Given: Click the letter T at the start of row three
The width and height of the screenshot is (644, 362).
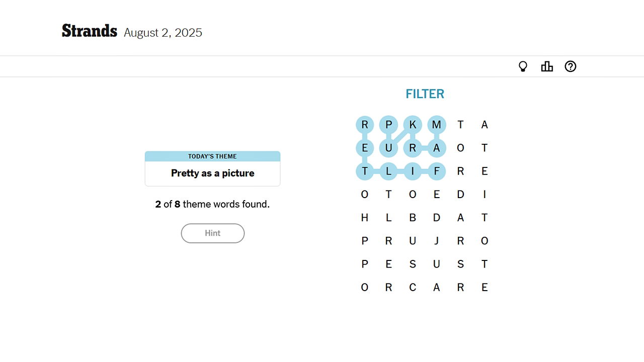Looking at the screenshot, I should coord(365,171).
